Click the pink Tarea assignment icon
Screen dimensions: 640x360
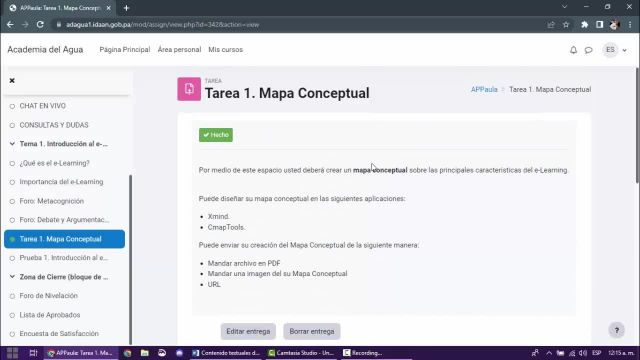[x=189, y=89]
